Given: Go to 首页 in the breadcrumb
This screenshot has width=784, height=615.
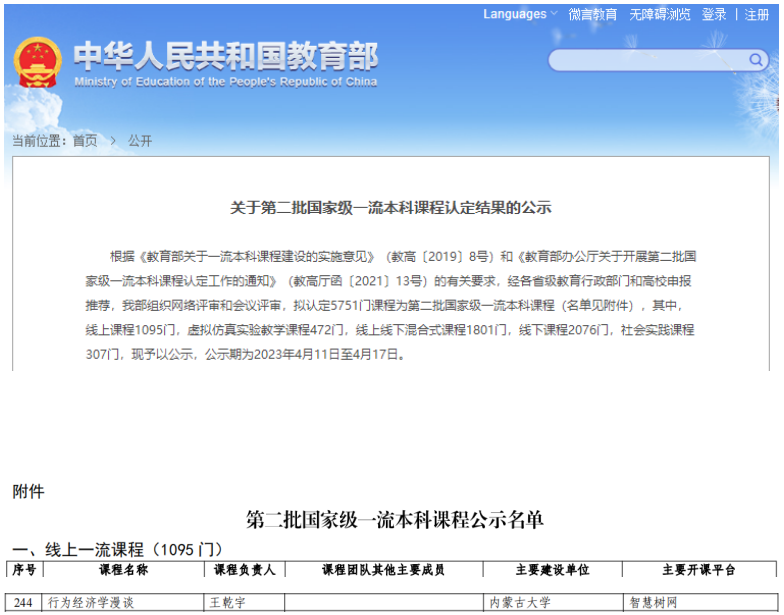Looking at the screenshot, I should tap(85, 141).
